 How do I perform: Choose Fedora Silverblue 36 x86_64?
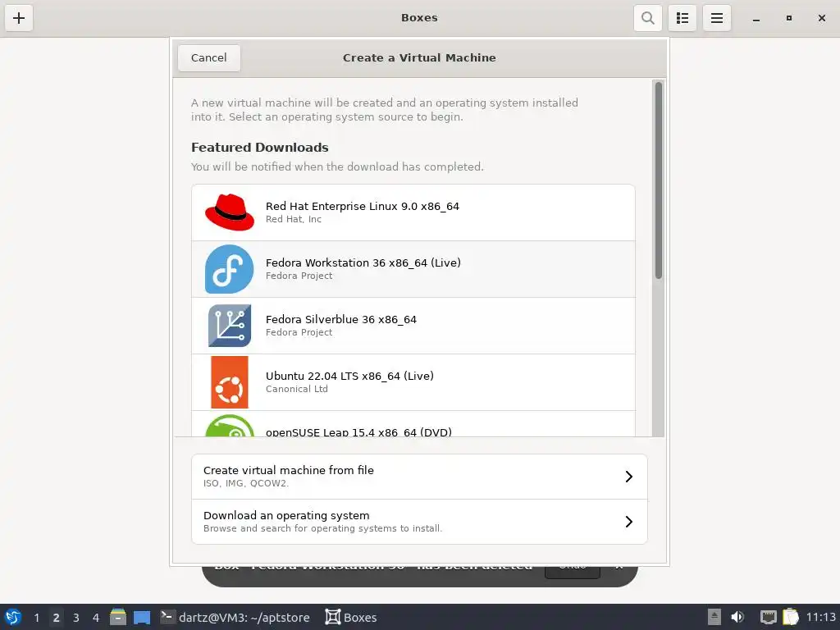pos(413,326)
